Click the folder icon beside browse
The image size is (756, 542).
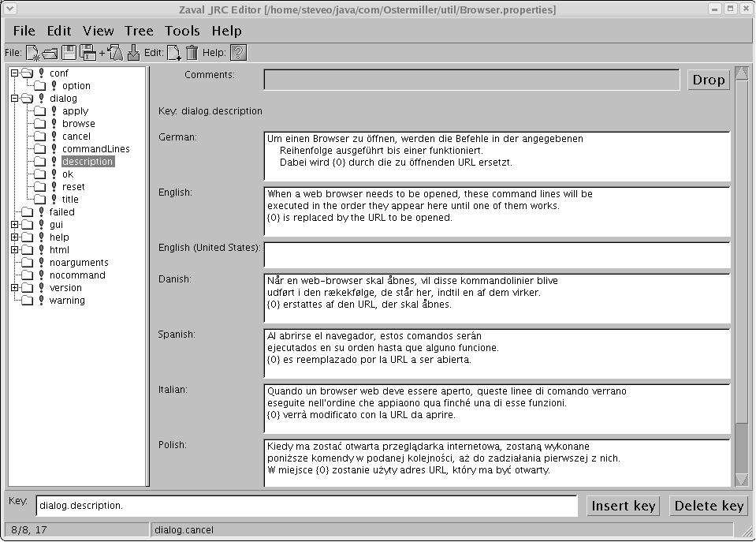pos(40,124)
